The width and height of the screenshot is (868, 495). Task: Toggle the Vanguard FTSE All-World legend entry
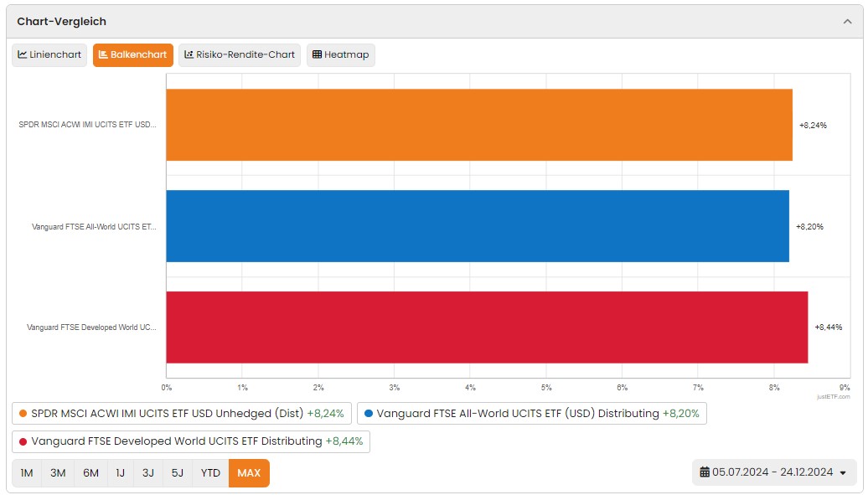(x=531, y=414)
